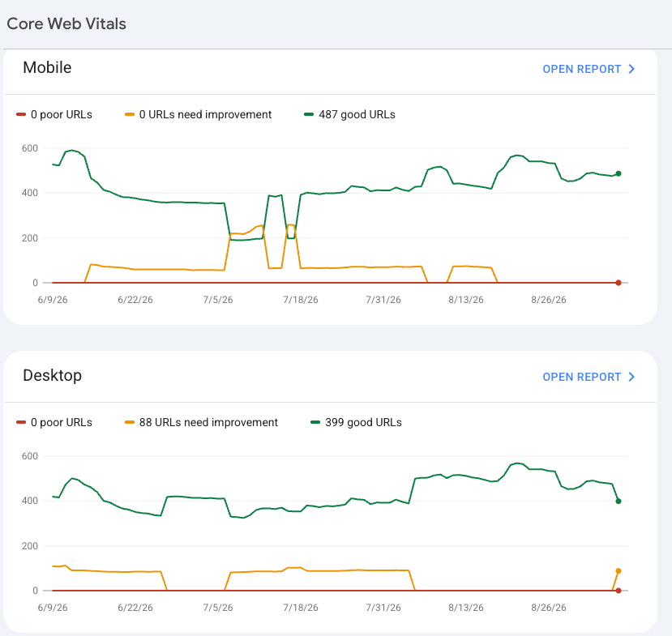Click the Mobile card title
The height and width of the screenshot is (636, 672).
pyautogui.click(x=47, y=67)
